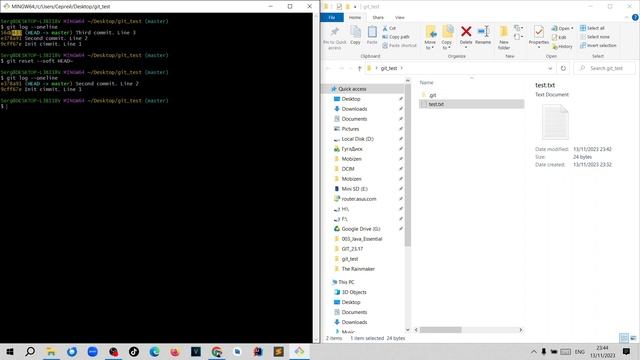Open the File menu in Explorer
640x360 pixels.
click(x=332, y=18)
